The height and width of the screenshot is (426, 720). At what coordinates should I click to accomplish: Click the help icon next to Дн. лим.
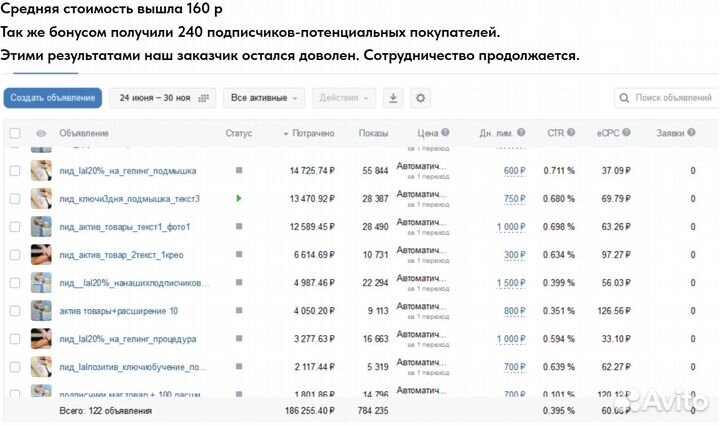pyautogui.click(x=521, y=132)
